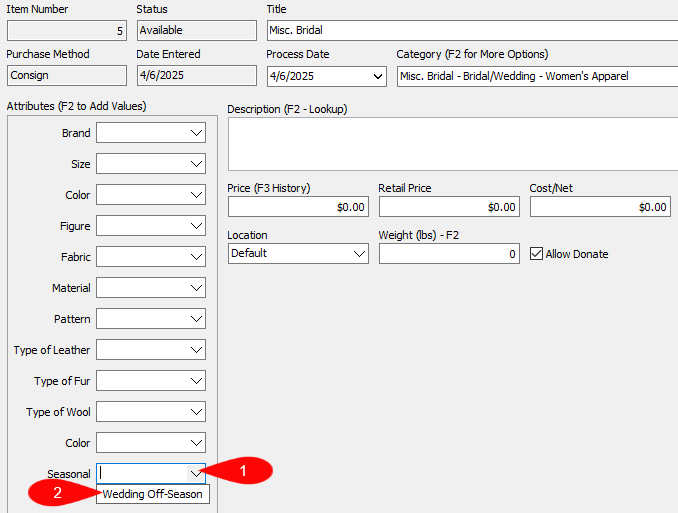Click the Price (F3 History) field
678x513 pixels.
(298, 207)
